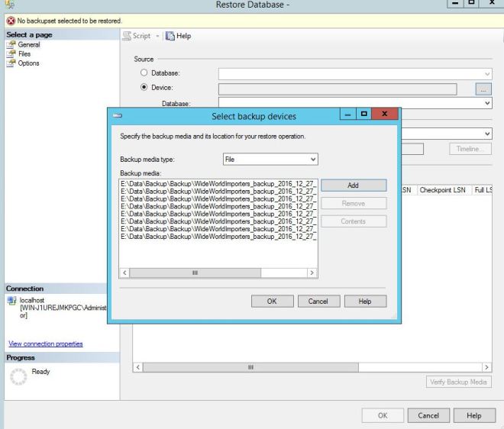Select the first backup media file row
This screenshot has width=504, height=429.
[x=218, y=184]
